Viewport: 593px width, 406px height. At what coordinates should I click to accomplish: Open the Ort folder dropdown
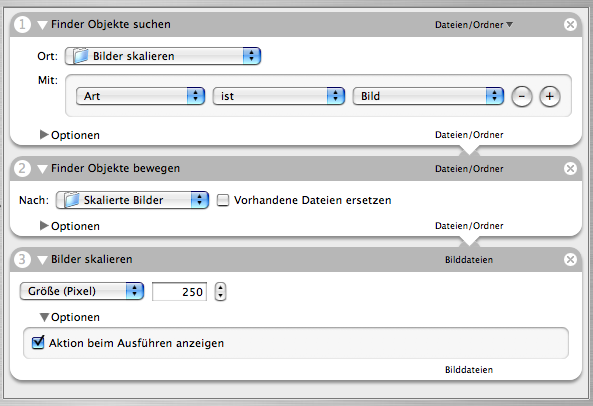coord(163,56)
